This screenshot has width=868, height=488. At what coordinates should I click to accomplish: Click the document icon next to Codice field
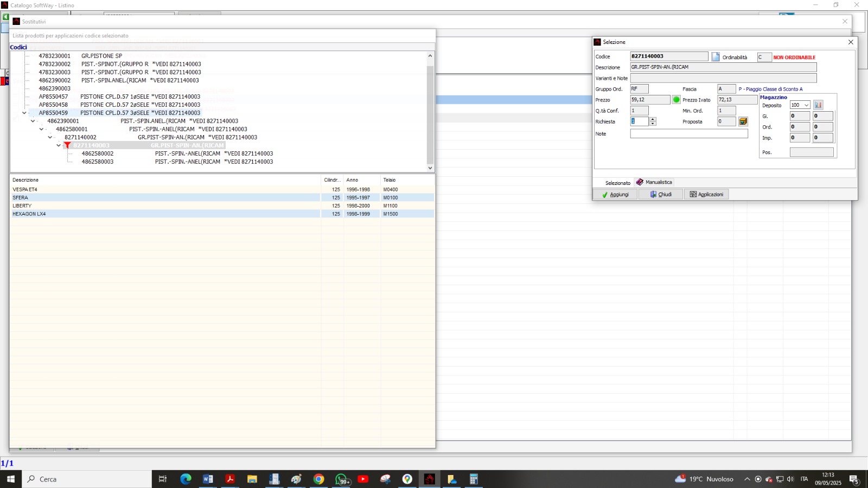[x=716, y=57]
